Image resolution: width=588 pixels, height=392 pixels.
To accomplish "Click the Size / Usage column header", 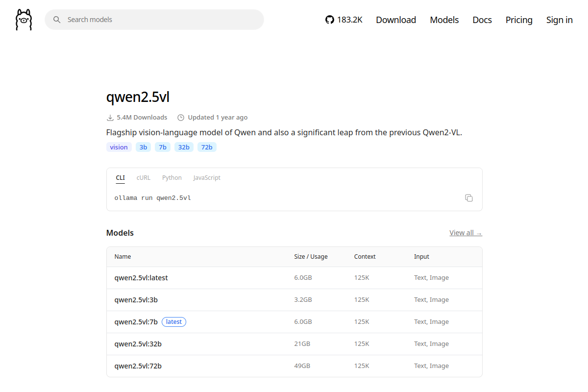I will tap(311, 257).
